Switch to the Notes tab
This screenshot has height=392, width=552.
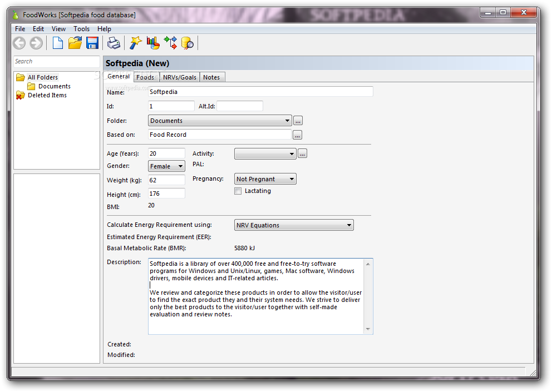pos(211,77)
